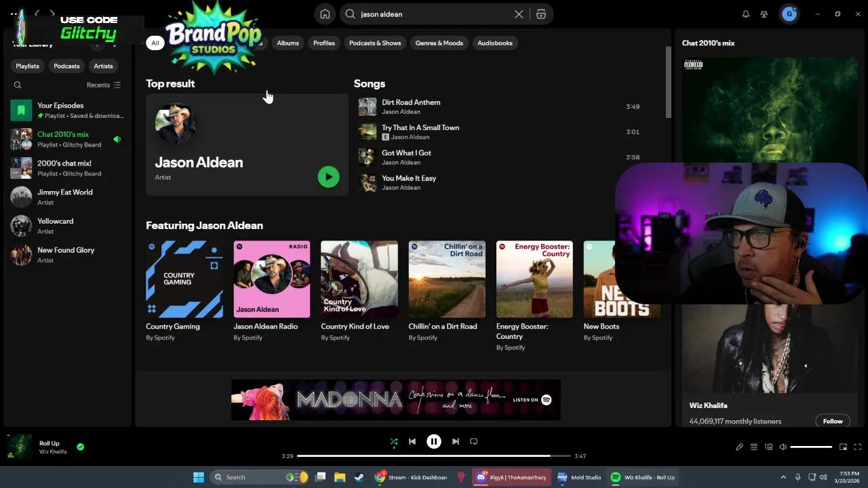Toggle shuffle playback
The width and height of the screenshot is (868, 488).
coord(394,442)
